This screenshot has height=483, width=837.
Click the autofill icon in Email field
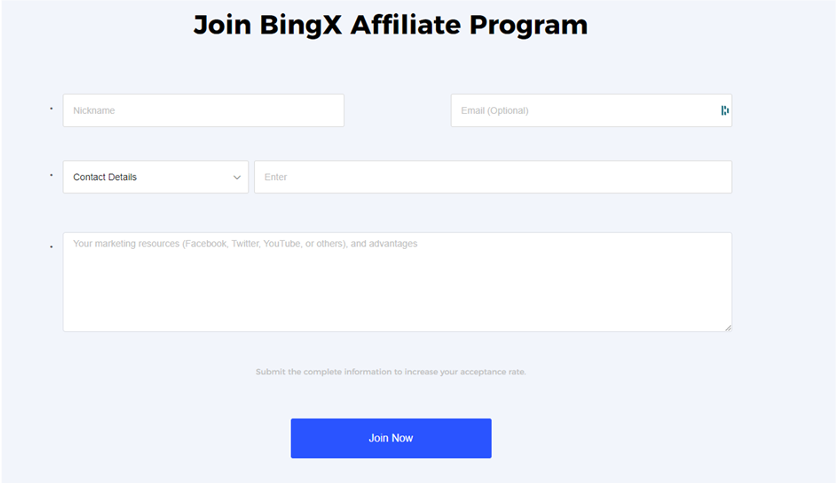coord(724,110)
